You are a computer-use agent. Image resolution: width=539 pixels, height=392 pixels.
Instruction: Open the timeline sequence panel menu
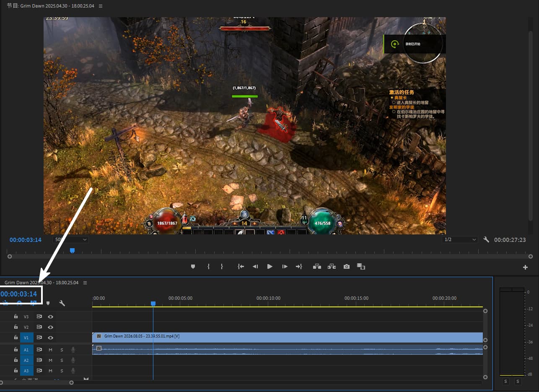click(85, 283)
